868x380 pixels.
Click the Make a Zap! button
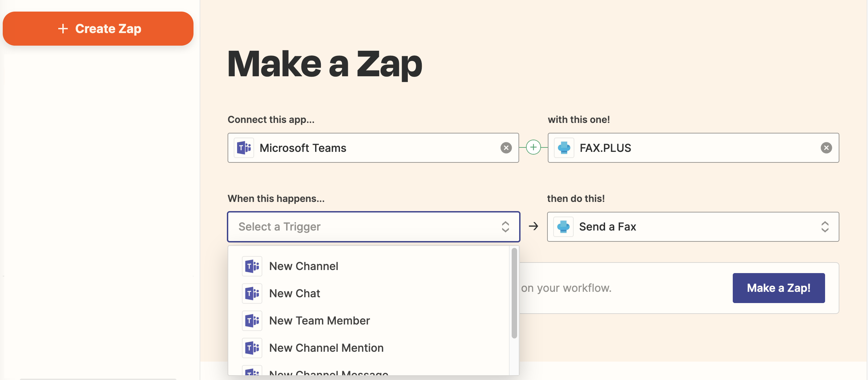[x=779, y=288]
